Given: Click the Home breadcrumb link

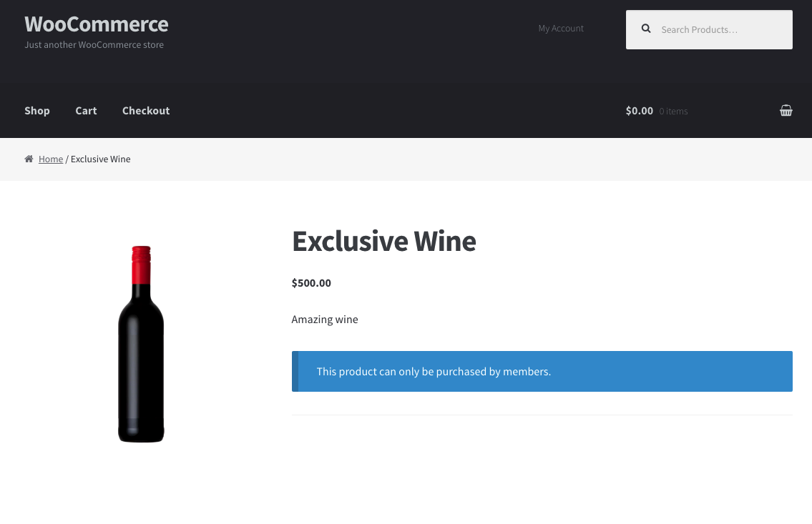Looking at the screenshot, I should click(51, 159).
